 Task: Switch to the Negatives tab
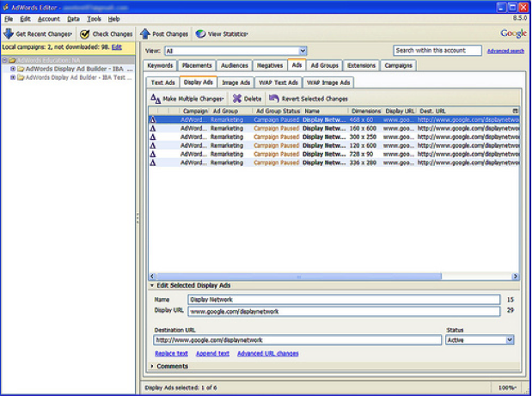(x=270, y=65)
